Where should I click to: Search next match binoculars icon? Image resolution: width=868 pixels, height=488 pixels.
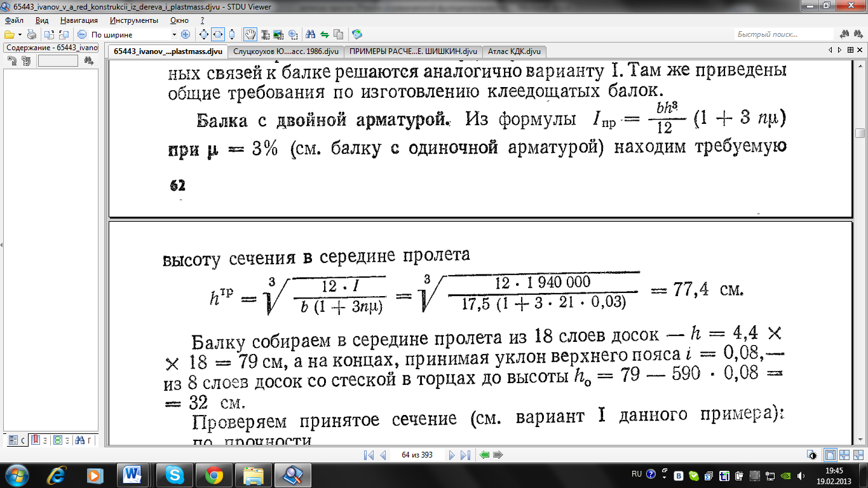[x=858, y=34]
